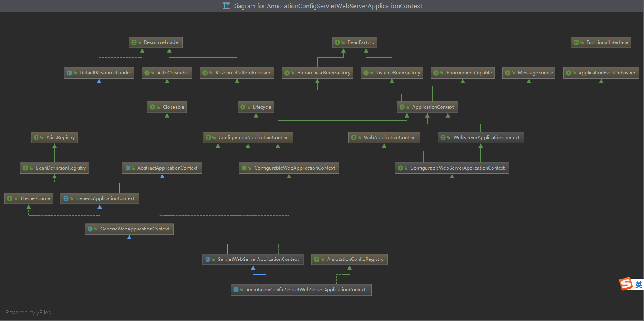Viewport: 644px width, 321px height.
Task: Select the GenericWebApplicationContext node
Action: (x=134, y=229)
